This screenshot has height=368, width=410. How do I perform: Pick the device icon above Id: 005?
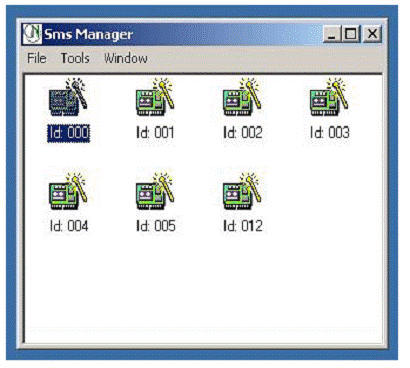click(x=155, y=191)
